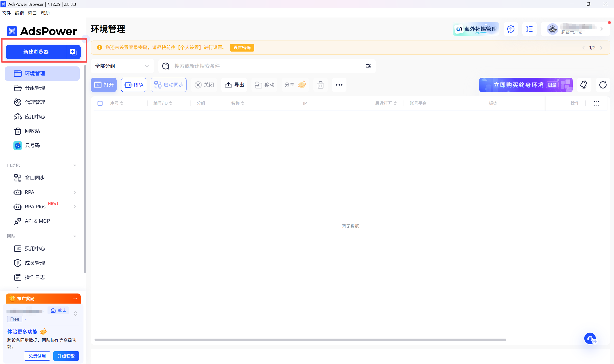
Task: Toggle the select-all checkbox in table header
Action: [x=100, y=103]
